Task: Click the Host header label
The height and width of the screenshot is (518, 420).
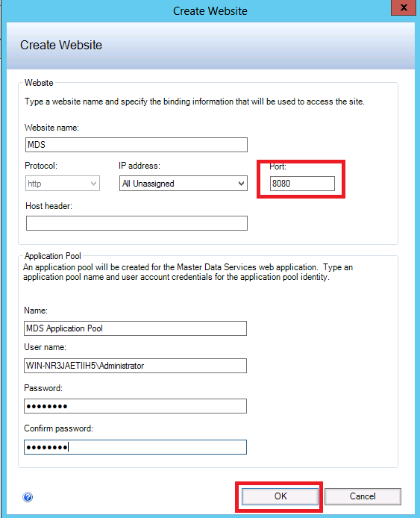Action: [x=49, y=206]
